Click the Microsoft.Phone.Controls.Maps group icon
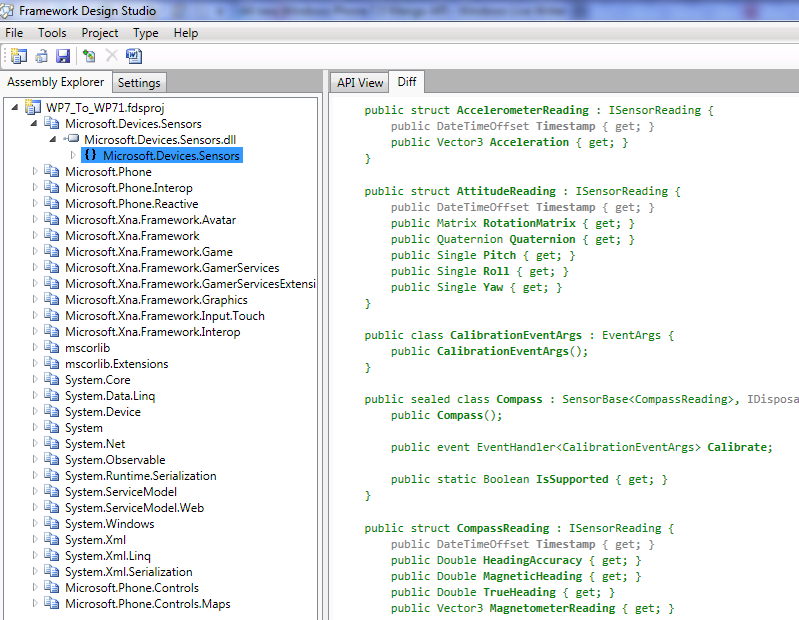799x620 pixels. 51,603
